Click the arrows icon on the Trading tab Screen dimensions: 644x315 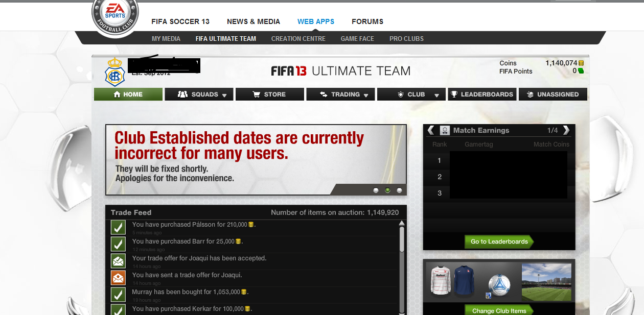click(324, 94)
